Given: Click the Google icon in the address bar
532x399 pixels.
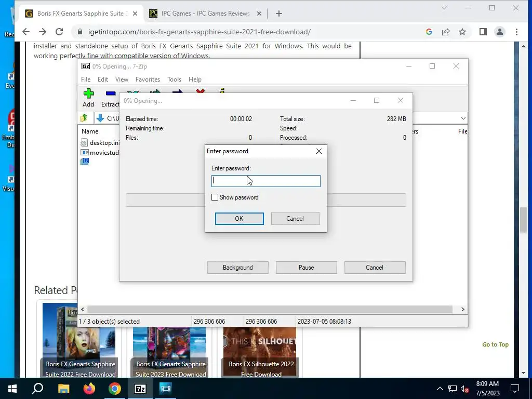Looking at the screenshot, I should (x=429, y=32).
